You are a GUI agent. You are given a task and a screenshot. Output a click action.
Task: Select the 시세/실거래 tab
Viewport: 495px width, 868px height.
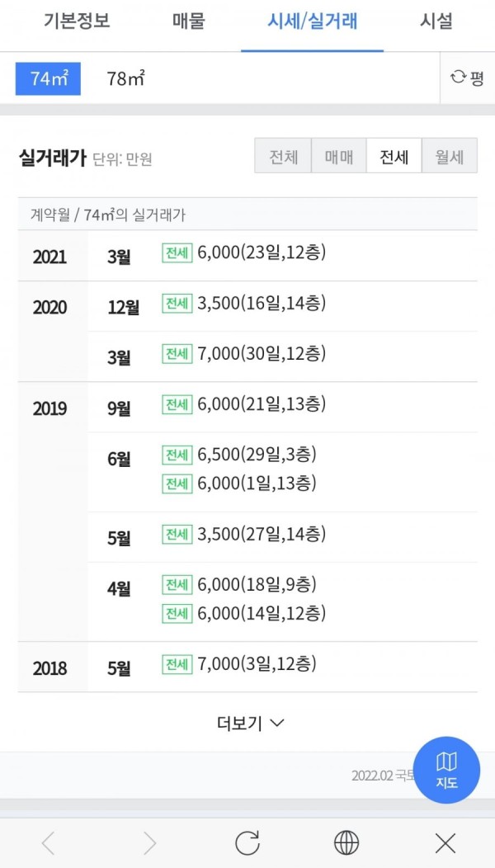tap(313, 22)
